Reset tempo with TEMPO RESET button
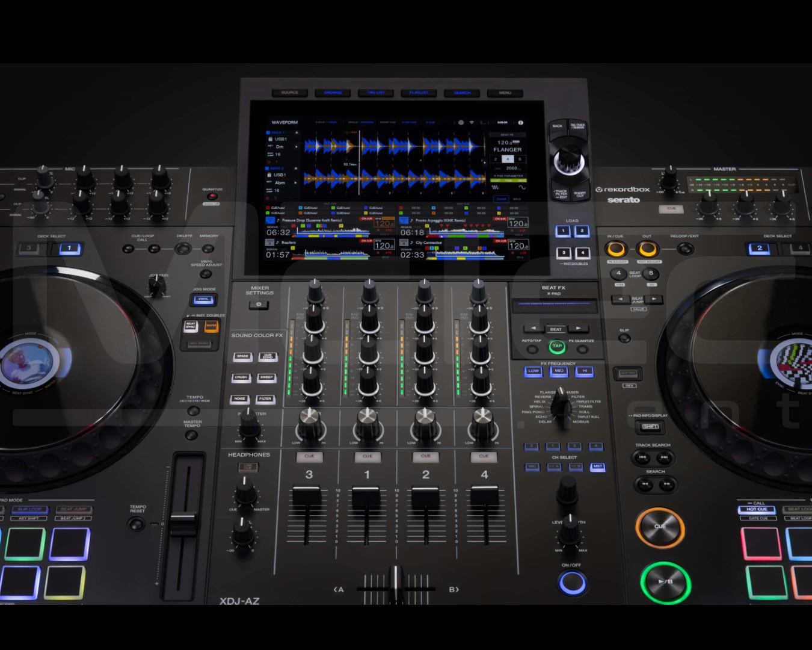 pos(137,524)
